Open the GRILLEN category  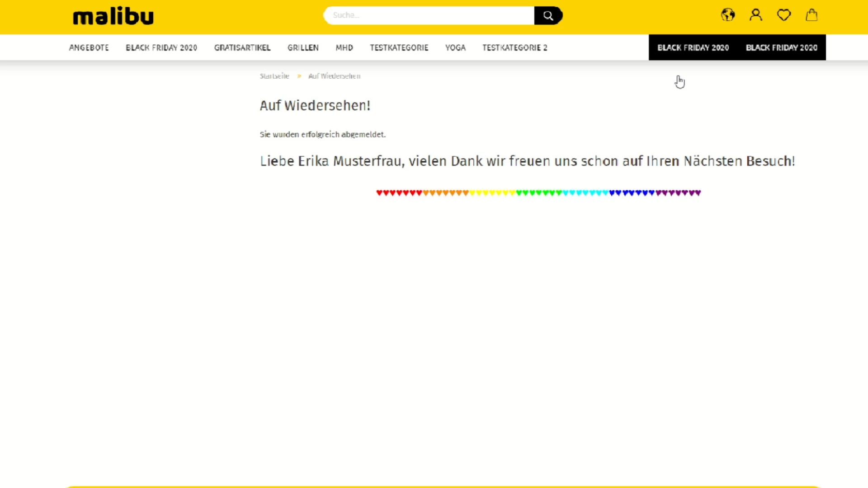point(303,47)
